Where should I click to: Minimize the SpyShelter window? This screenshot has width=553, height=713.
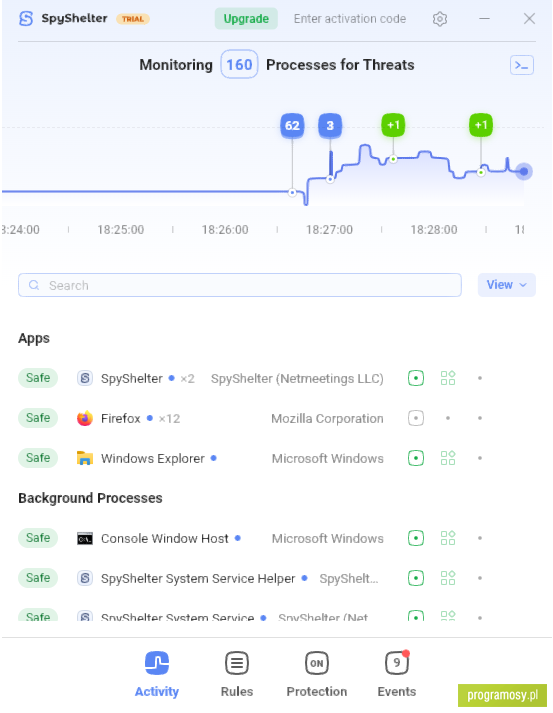(x=484, y=19)
